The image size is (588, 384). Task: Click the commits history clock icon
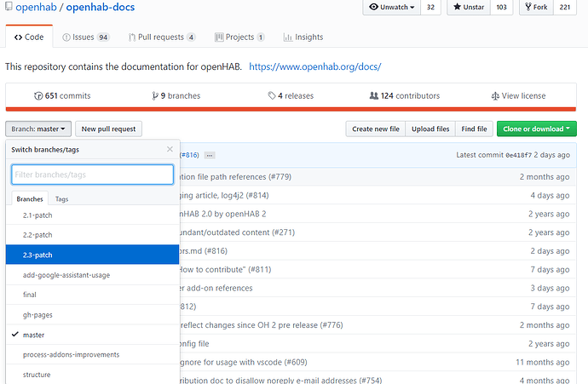pyautogui.click(x=38, y=96)
